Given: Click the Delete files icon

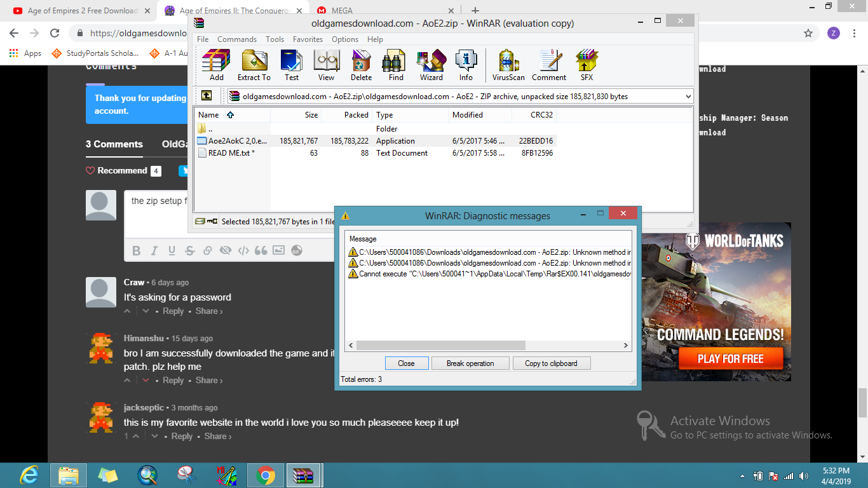Looking at the screenshot, I should pos(361,65).
